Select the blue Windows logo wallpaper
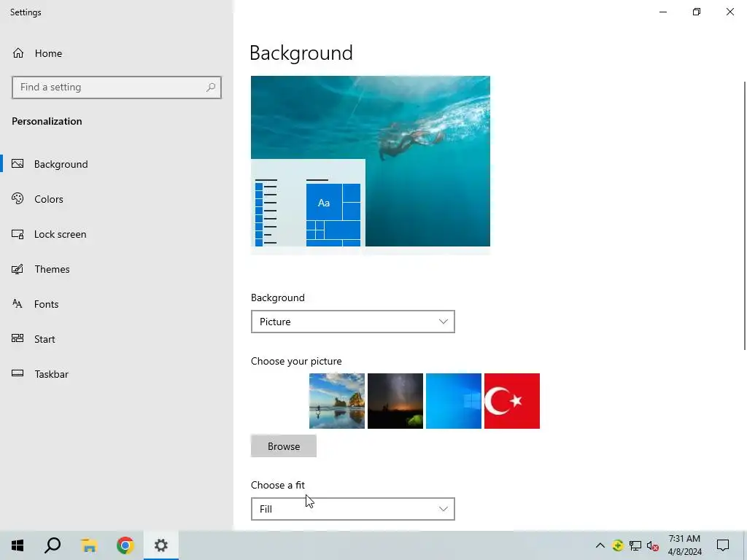Viewport: 747px width, 560px height. (454, 401)
